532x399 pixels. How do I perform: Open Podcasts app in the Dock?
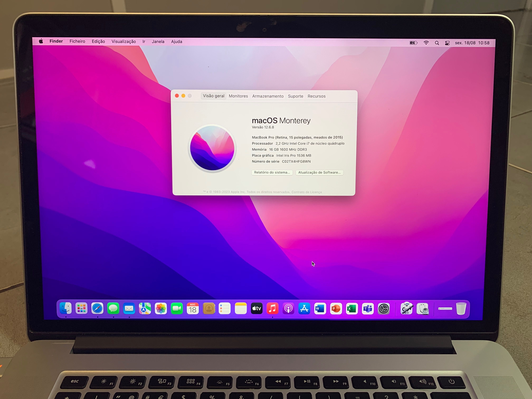pyautogui.click(x=288, y=309)
